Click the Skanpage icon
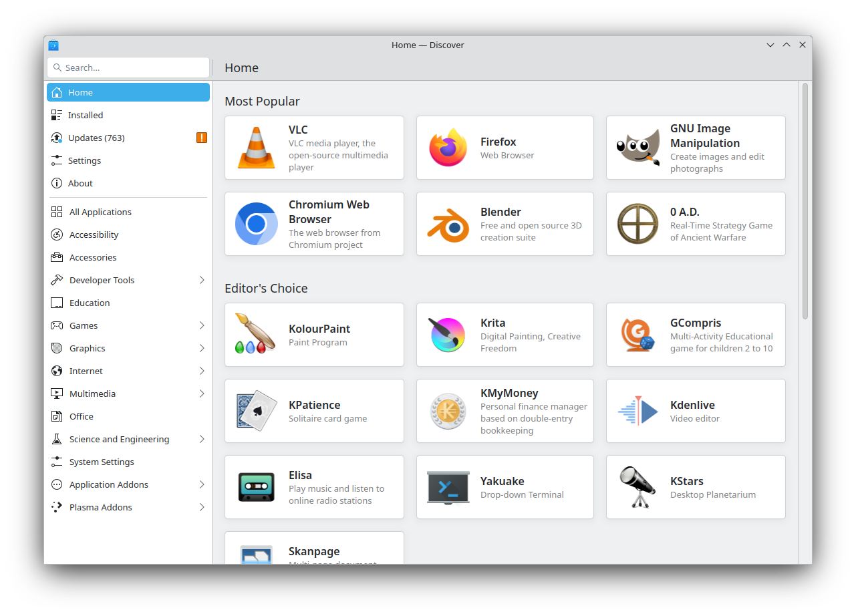The width and height of the screenshot is (856, 616). click(x=257, y=555)
